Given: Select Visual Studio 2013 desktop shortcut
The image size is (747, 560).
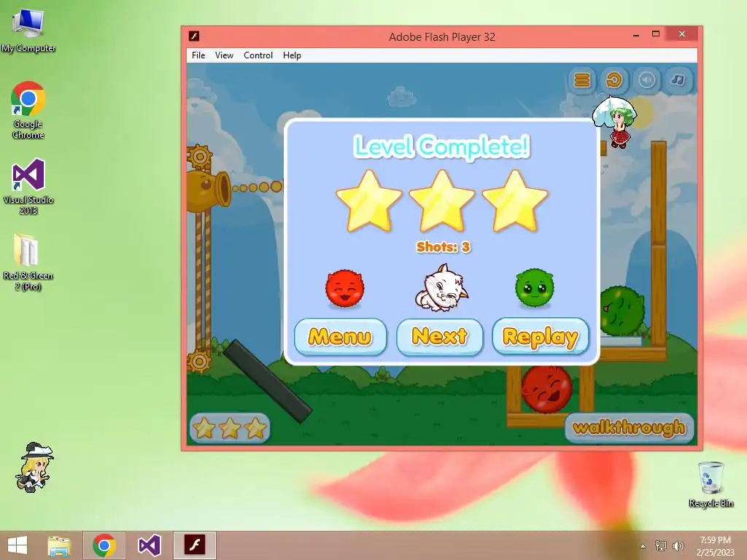Looking at the screenshot, I should click(x=28, y=187).
